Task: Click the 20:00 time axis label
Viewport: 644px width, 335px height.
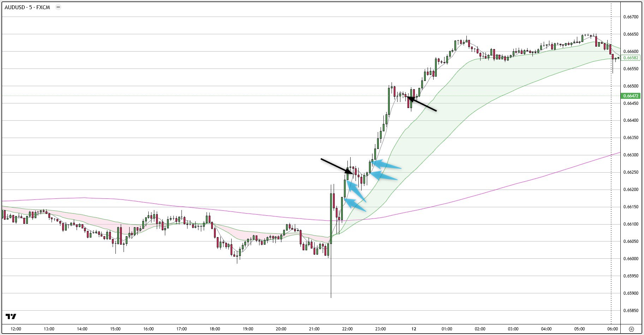Action: [281, 329]
